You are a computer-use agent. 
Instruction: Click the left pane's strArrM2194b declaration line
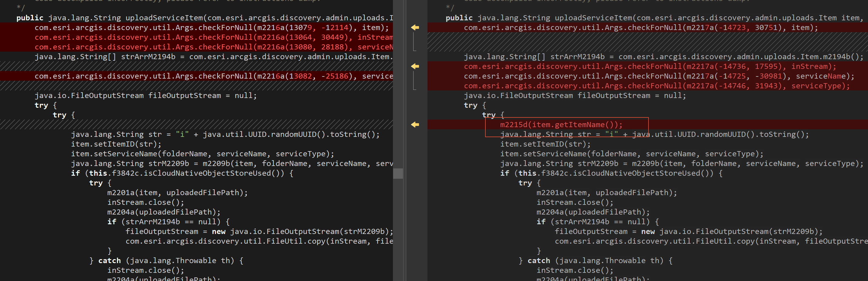pos(214,57)
